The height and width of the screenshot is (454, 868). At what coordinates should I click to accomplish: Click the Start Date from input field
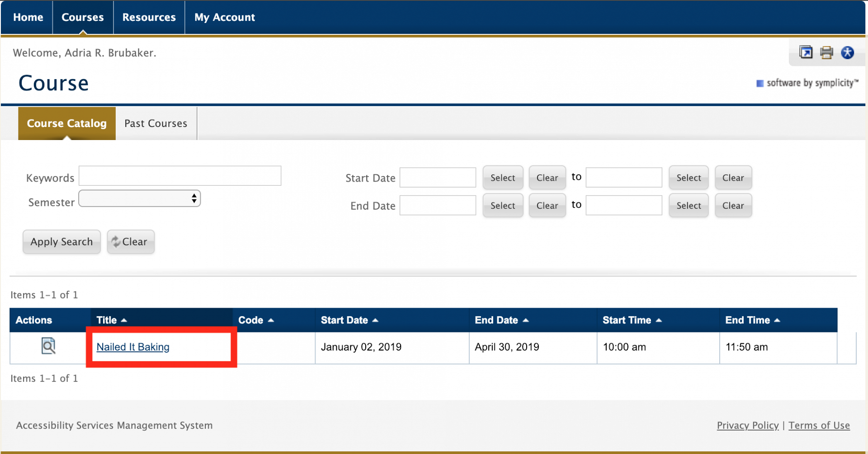coord(438,178)
